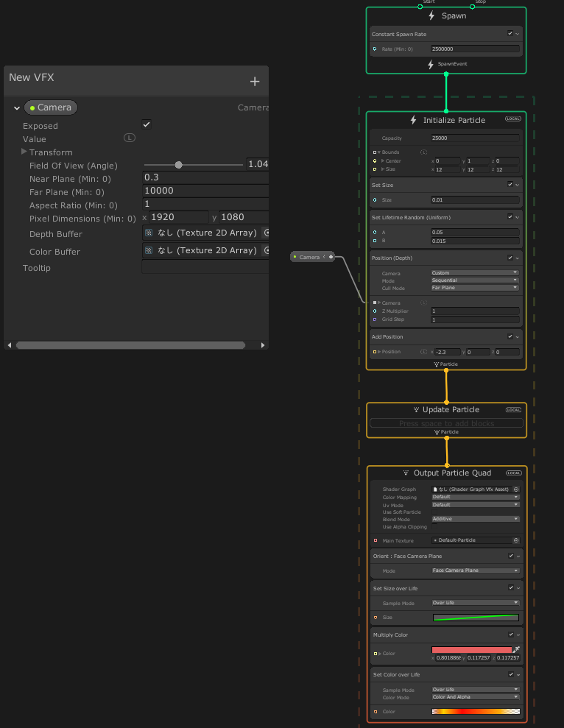Click the Capacity field showing 25000

coord(475,138)
